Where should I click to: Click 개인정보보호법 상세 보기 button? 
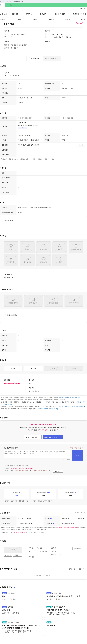pos(33,437)
